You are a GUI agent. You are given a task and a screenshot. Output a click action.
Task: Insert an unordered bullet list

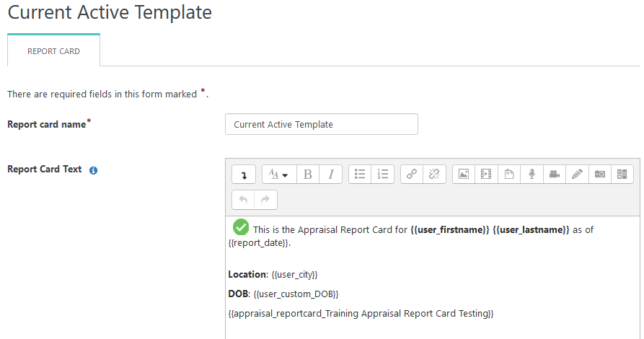point(360,175)
